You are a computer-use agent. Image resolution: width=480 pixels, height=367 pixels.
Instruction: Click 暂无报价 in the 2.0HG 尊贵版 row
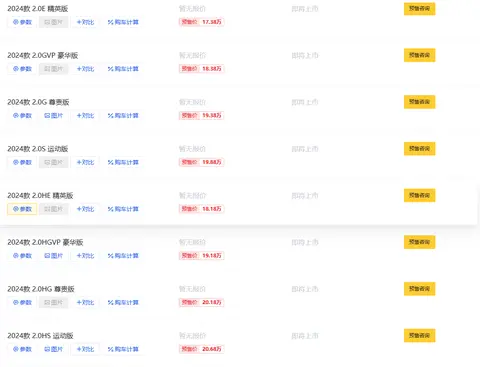tap(192, 289)
